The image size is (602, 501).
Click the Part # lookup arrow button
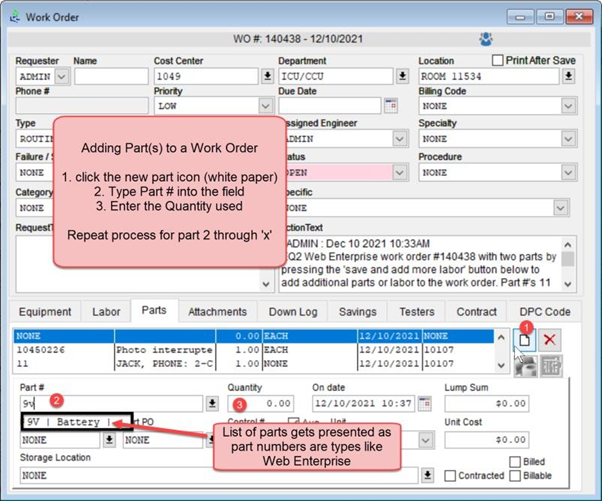[212, 404]
